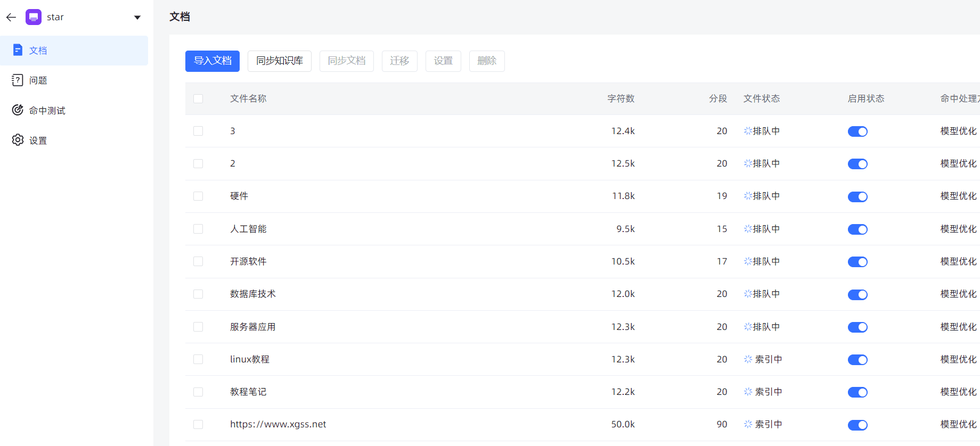Click the 命中测试 target icon
Screen dimensions: 980x446
(x=18, y=110)
